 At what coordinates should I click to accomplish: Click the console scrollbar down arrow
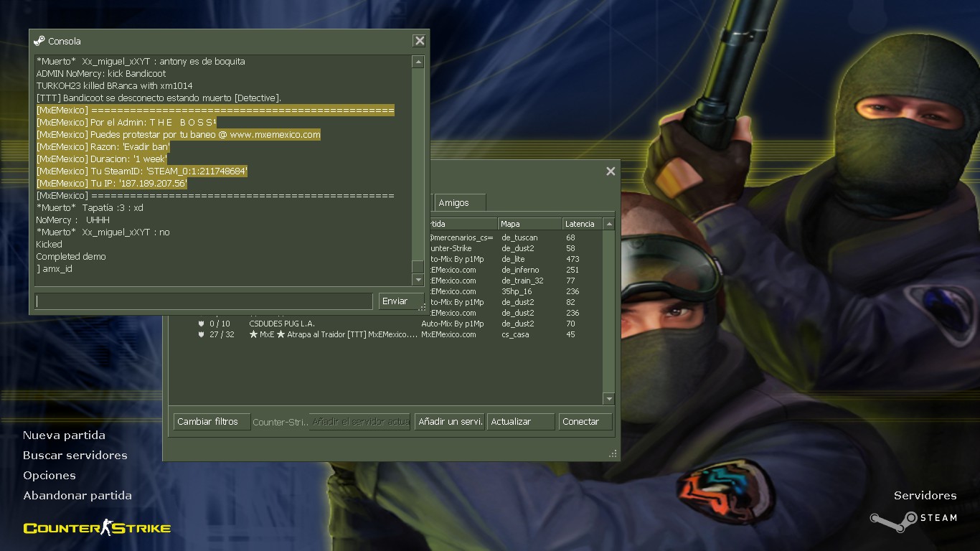coord(418,279)
